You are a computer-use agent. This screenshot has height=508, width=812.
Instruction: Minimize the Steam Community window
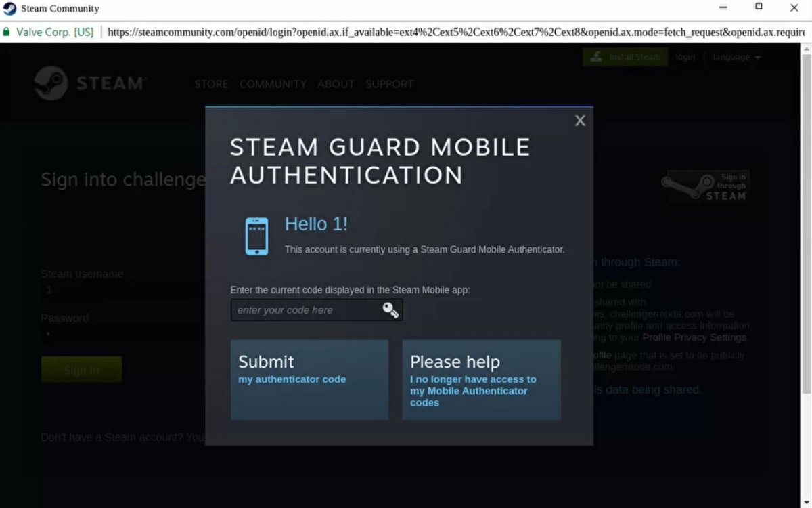click(723, 7)
